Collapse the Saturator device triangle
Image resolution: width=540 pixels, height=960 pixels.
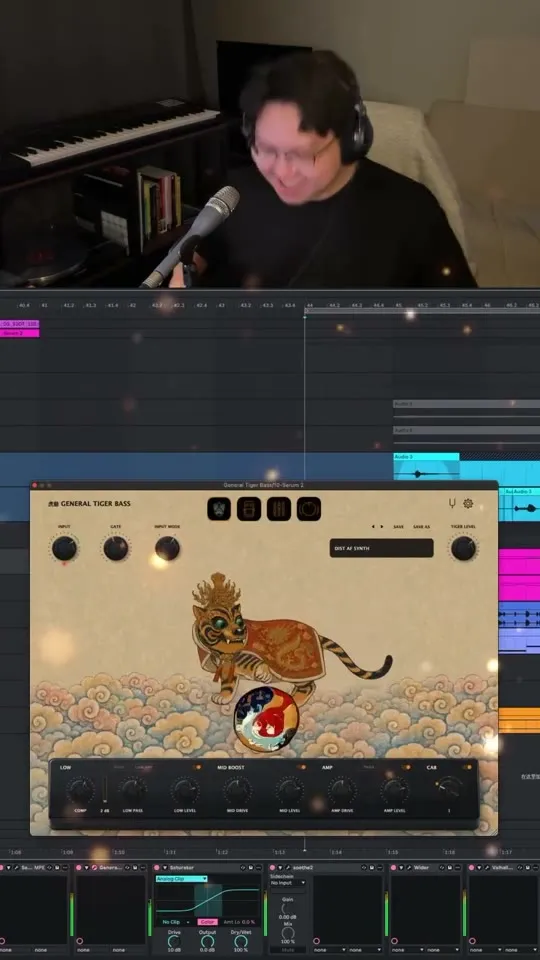tap(165, 868)
